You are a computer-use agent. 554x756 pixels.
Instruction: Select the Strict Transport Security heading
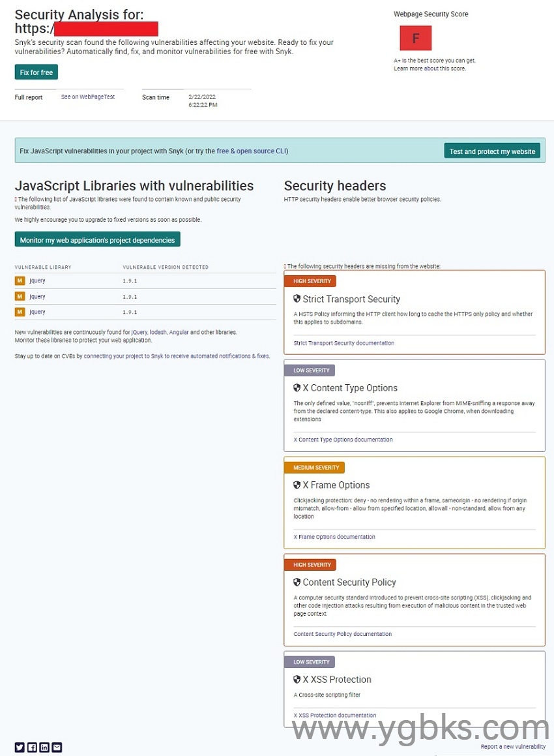(351, 299)
